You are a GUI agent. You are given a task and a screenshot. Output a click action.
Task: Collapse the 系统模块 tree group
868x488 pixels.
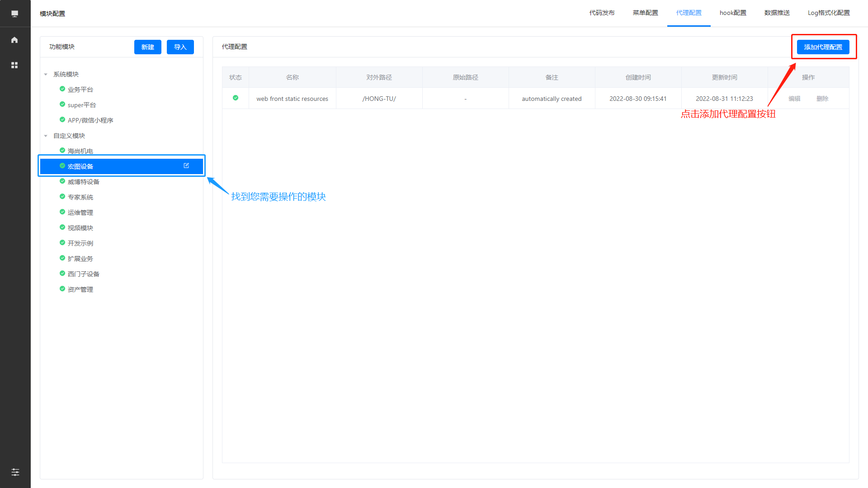coord(46,74)
